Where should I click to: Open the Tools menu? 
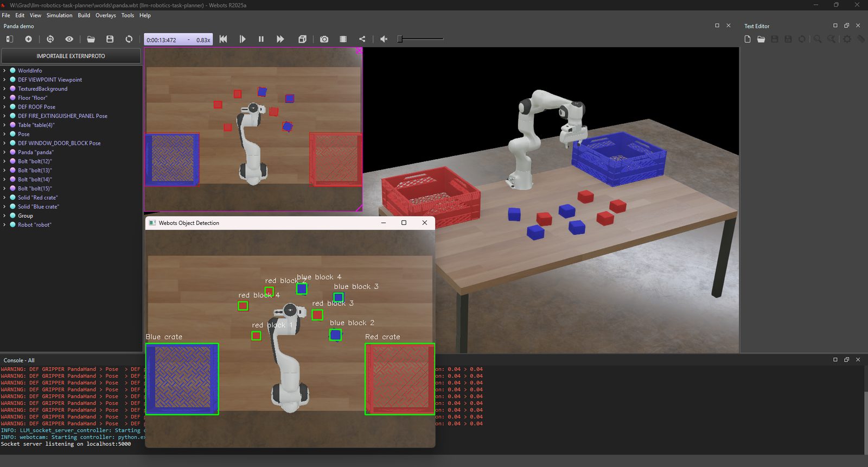pos(127,15)
